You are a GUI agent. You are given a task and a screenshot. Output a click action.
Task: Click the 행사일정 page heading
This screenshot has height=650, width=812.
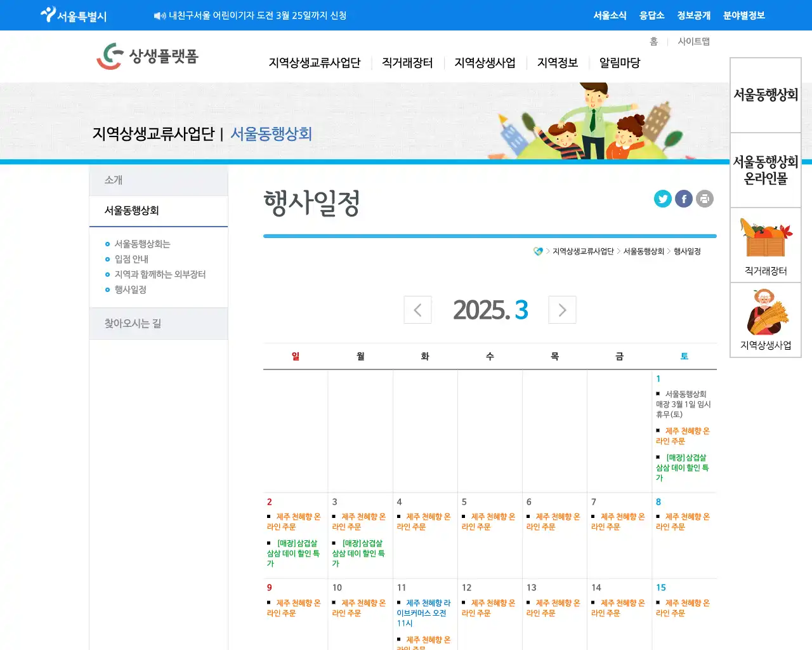(311, 203)
